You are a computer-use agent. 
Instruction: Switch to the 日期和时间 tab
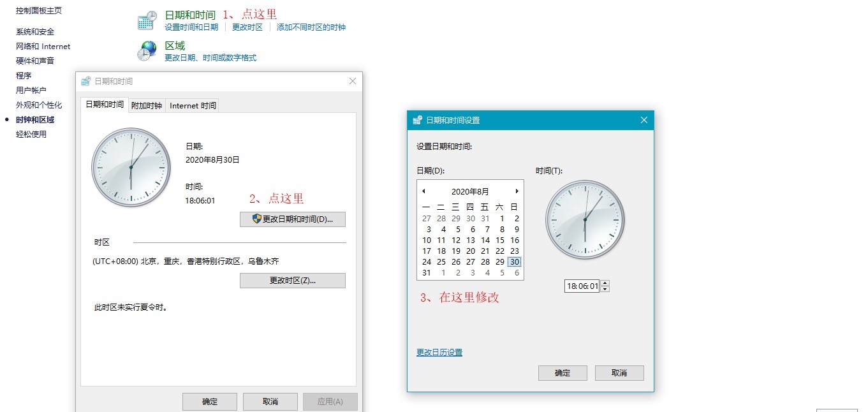tap(105, 105)
